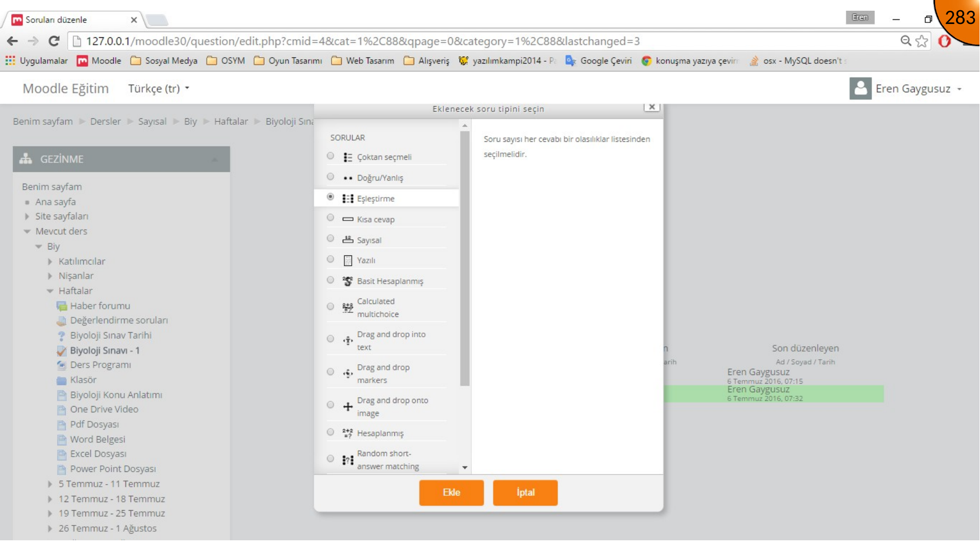Click the Kısa cevap question type icon
980x551 pixels.
coord(347,219)
